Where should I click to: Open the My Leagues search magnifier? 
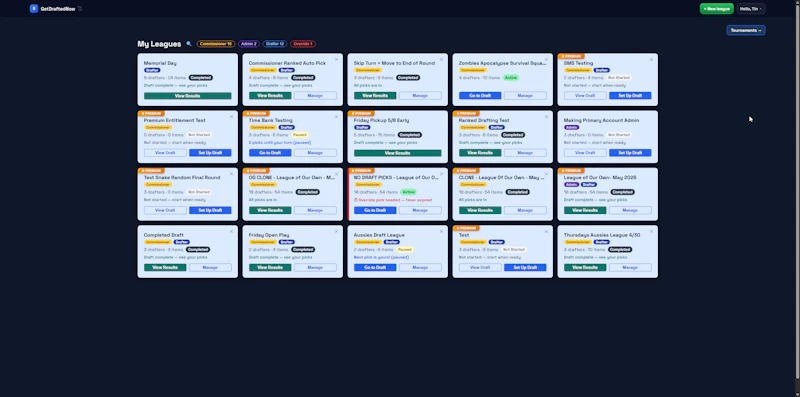click(x=189, y=44)
